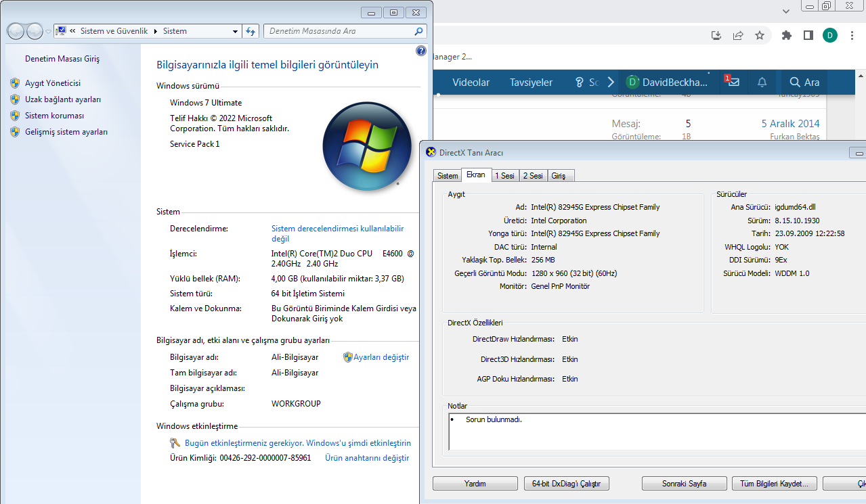Viewport: 866px width, 504px height.
Task: Switch to the 2 Sesi tab
Action: 533,176
